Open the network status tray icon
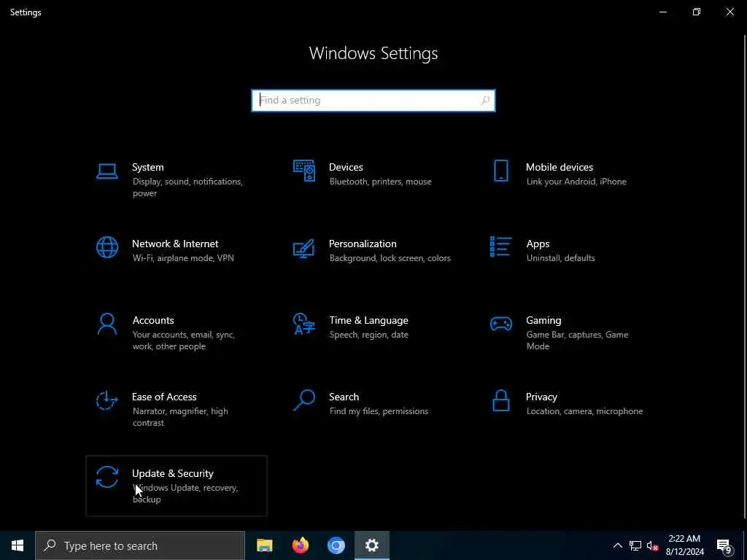Viewport: 747px width, 560px height. [635, 545]
